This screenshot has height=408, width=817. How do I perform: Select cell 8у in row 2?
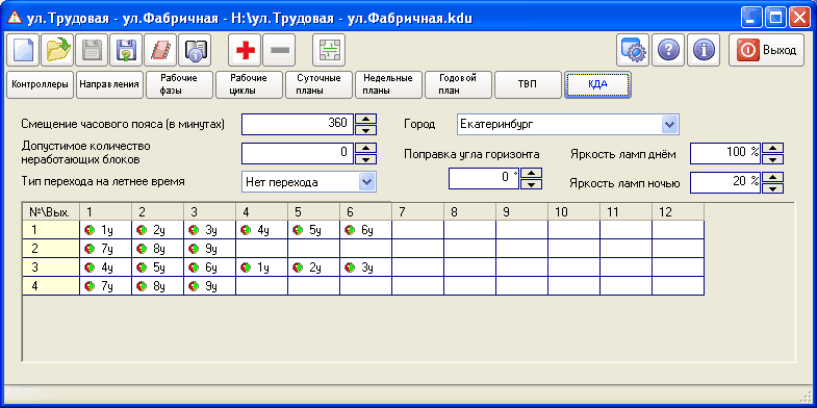click(157, 249)
